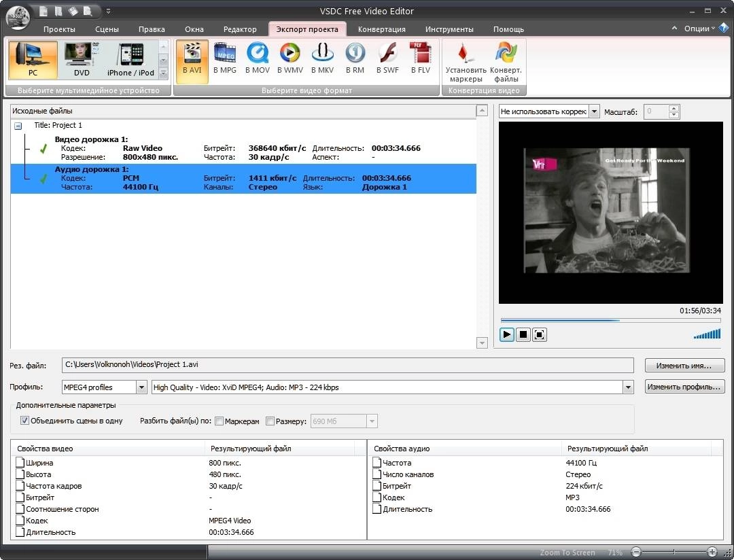Zoom out with the minus button
Image resolution: width=734 pixels, height=560 pixels.
tap(635, 552)
